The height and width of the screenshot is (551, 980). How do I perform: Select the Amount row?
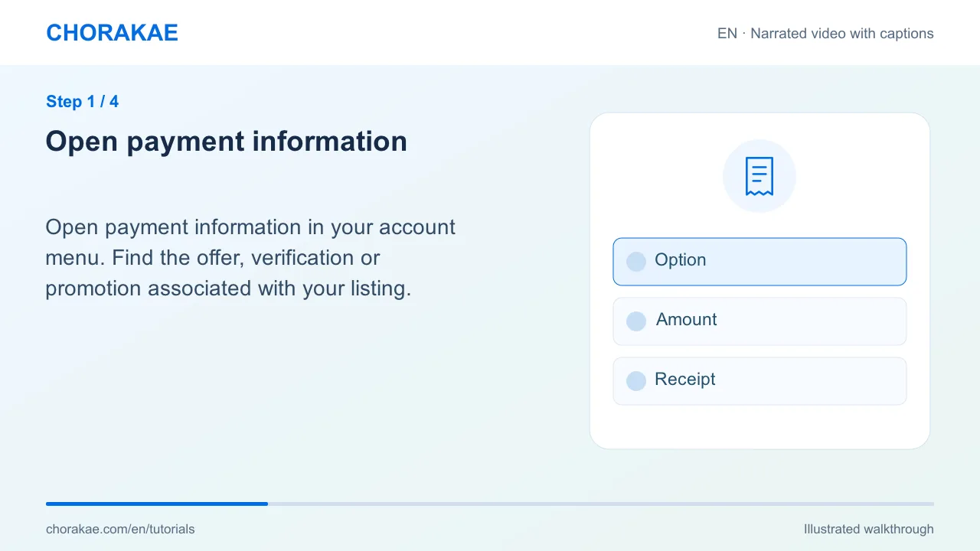[x=759, y=321]
